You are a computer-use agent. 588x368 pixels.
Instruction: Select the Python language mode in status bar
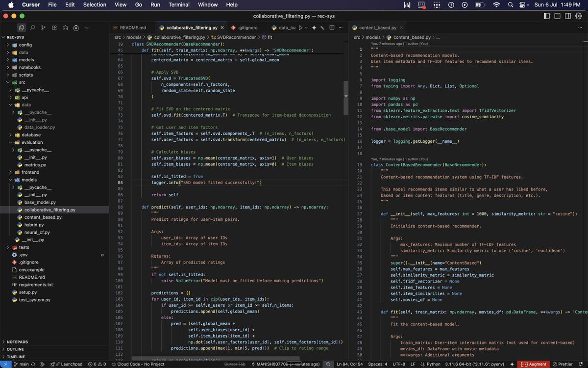pos(433,364)
